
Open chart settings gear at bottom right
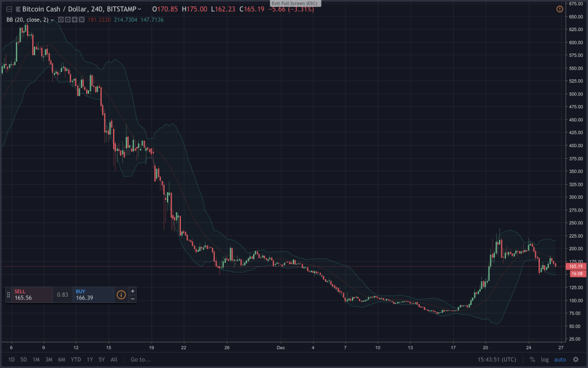tap(575, 359)
